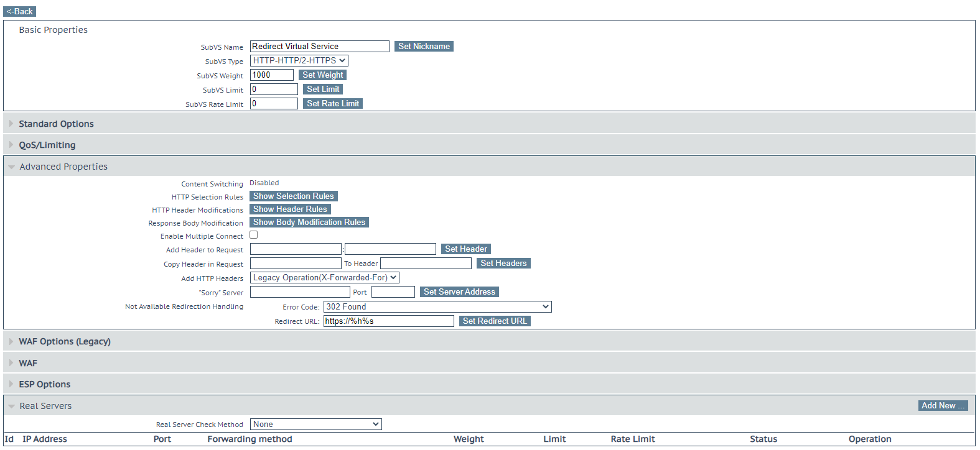Click the Operation column header

pos(870,439)
